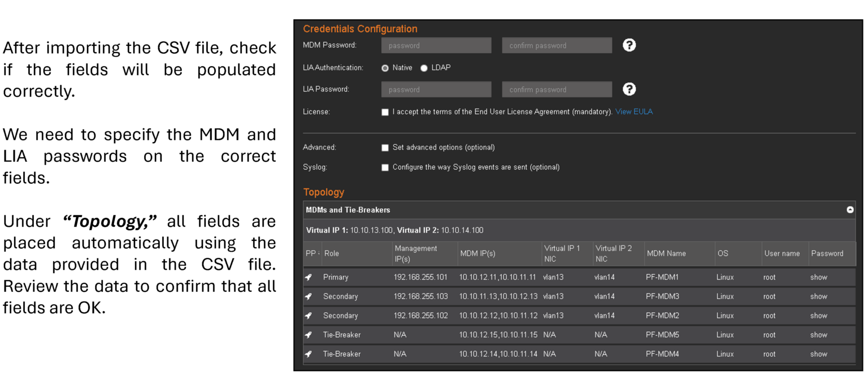Screen dimensions: 868x375
Task: Click the help icon beside LIA Password
Action: [629, 89]
